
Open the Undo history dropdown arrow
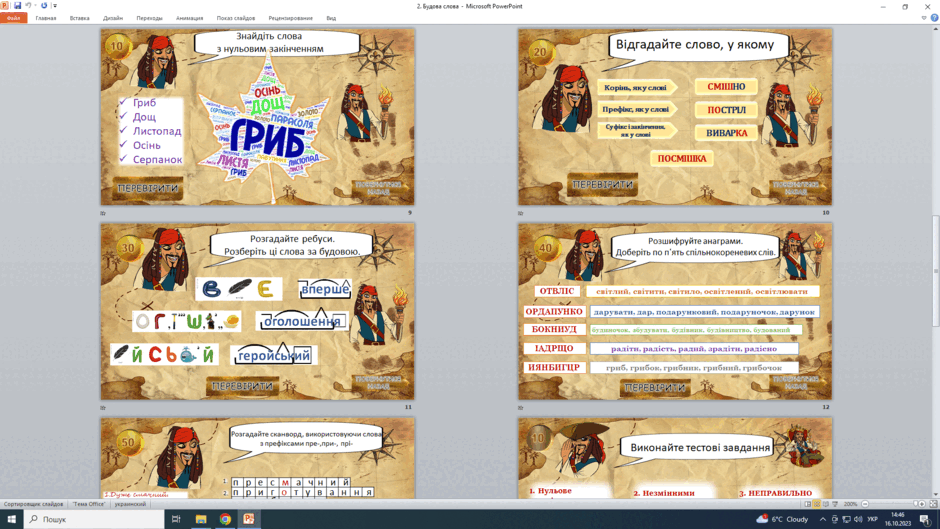(34, 6)
